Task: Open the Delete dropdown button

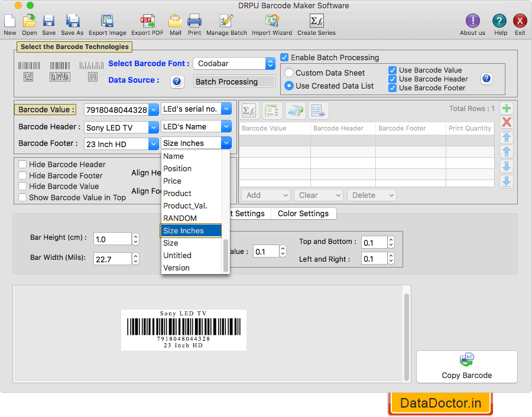Action: [x=372, y=196]
